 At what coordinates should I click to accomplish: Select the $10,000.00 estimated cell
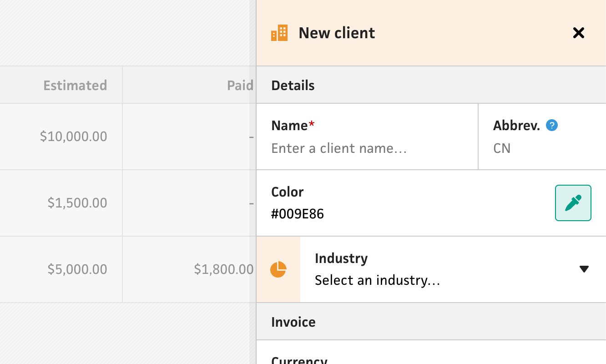(61, 136)
